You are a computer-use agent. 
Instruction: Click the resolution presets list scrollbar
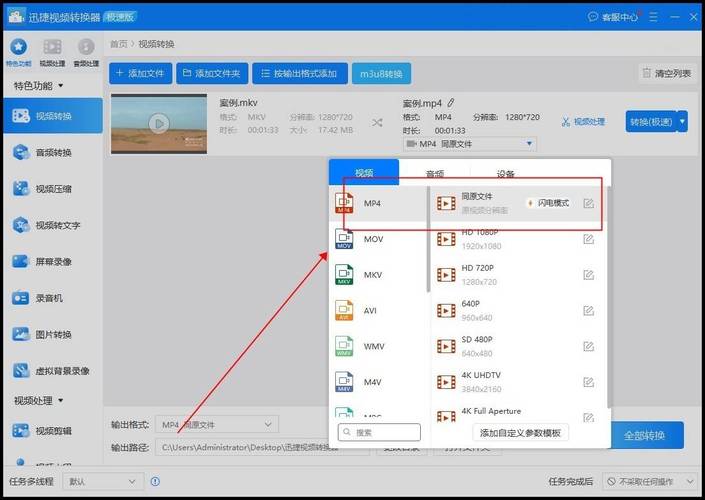[x=609, y=297]
